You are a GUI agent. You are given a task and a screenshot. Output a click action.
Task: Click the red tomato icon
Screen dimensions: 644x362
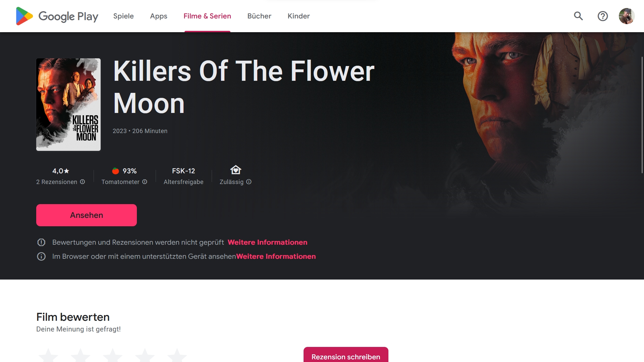(115, 171)
